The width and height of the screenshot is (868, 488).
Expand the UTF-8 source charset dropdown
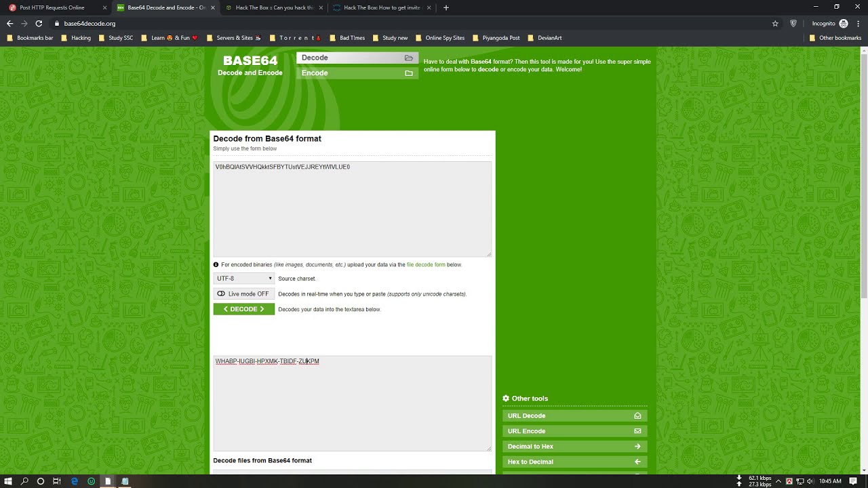point(243,279)
